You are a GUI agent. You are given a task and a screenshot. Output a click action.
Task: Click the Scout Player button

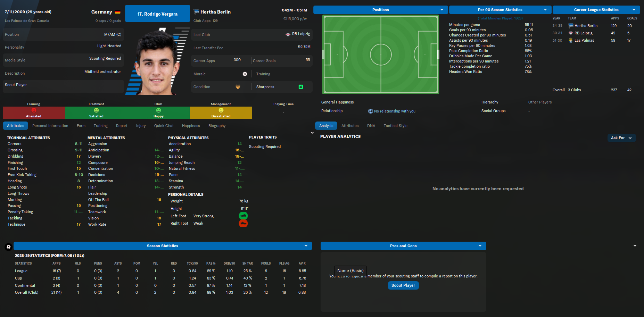(403, 285)
